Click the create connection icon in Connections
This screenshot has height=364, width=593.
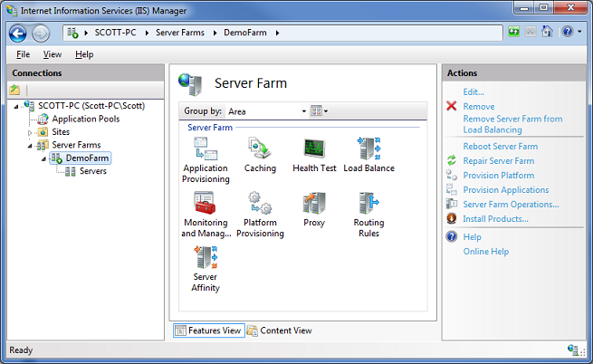pos(14,90)
